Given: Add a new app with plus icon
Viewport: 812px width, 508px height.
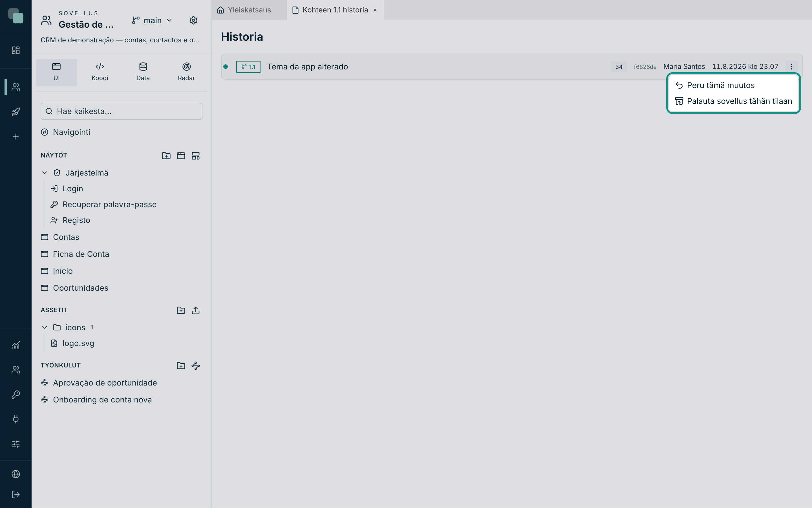Looking at the screenshot, I should 16,137.
